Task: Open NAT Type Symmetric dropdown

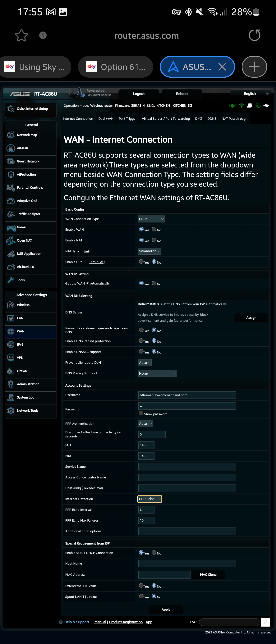Action: pyautogui.click(x=149, y=251)
